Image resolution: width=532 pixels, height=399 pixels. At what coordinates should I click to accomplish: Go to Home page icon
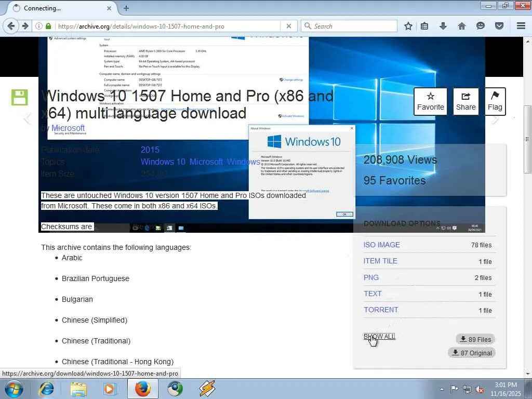[462, 26]
